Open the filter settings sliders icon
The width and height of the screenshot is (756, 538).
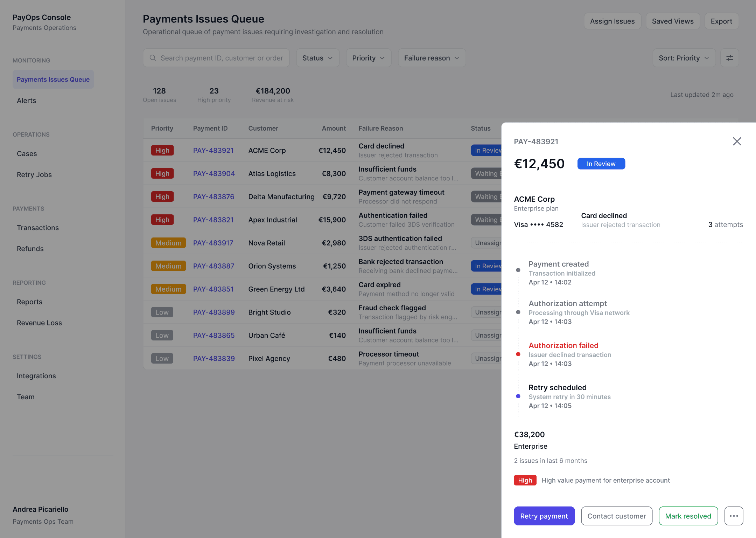729,58
